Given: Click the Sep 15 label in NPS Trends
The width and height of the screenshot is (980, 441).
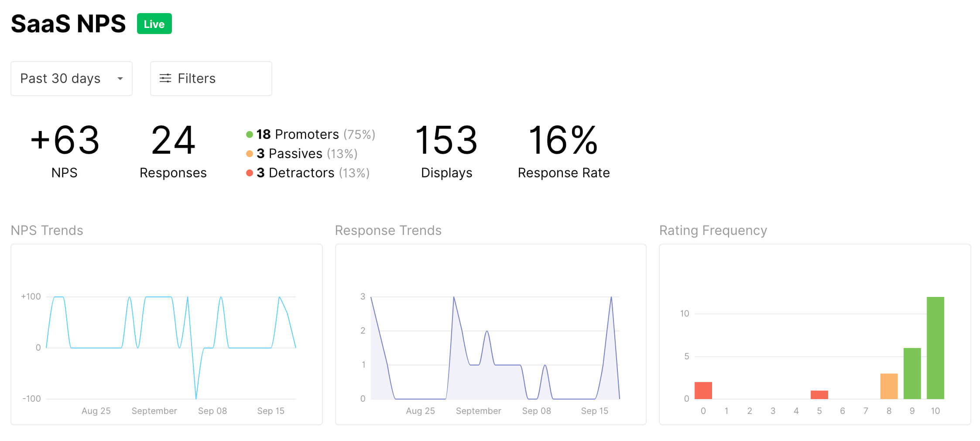Looking at the screenshot, I should (271, 411).
